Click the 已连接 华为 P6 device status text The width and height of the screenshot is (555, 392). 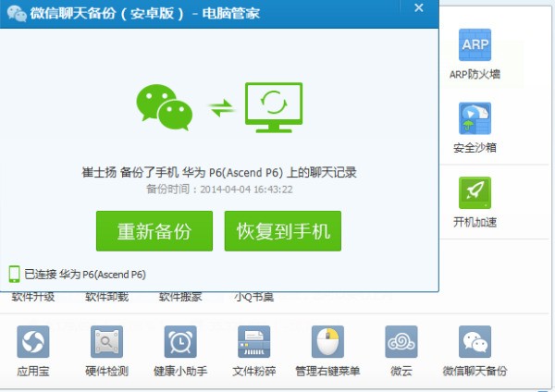click(x=85, y=275)
